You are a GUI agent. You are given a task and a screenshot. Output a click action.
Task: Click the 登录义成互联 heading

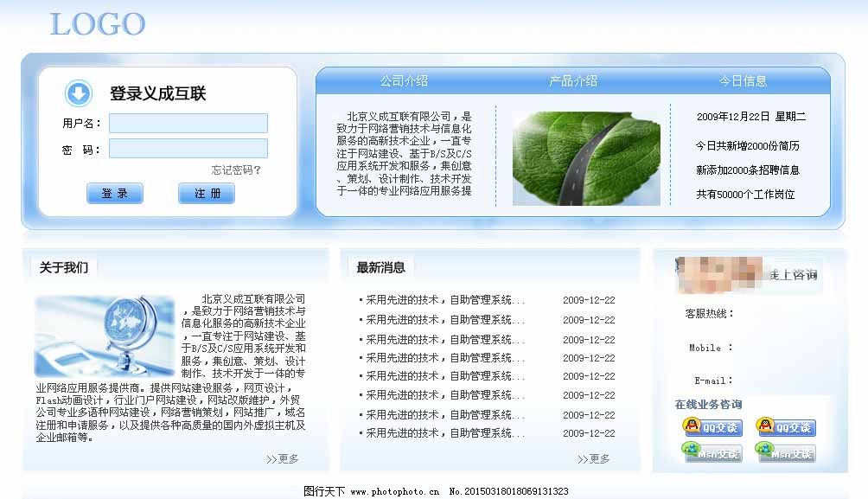tap(157, 93)
